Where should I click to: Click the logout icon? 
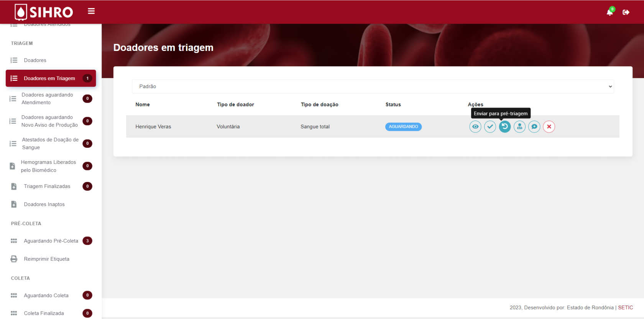(626, 12)
